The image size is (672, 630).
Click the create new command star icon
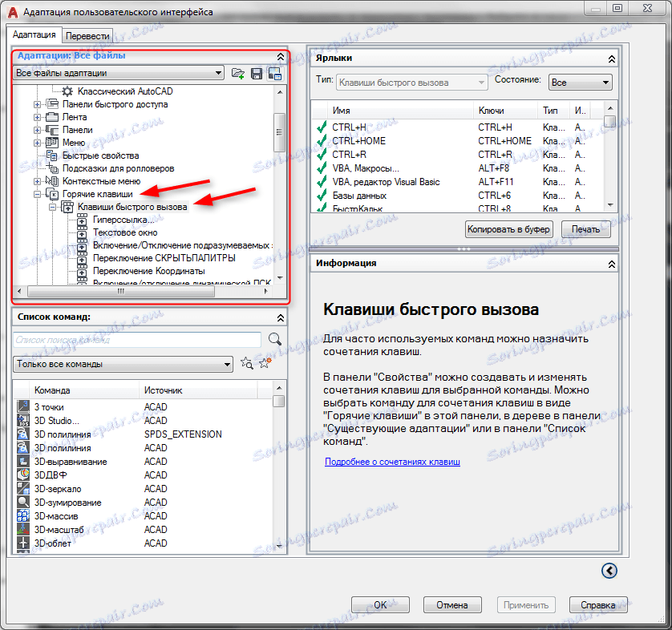(x=265, y=363)
